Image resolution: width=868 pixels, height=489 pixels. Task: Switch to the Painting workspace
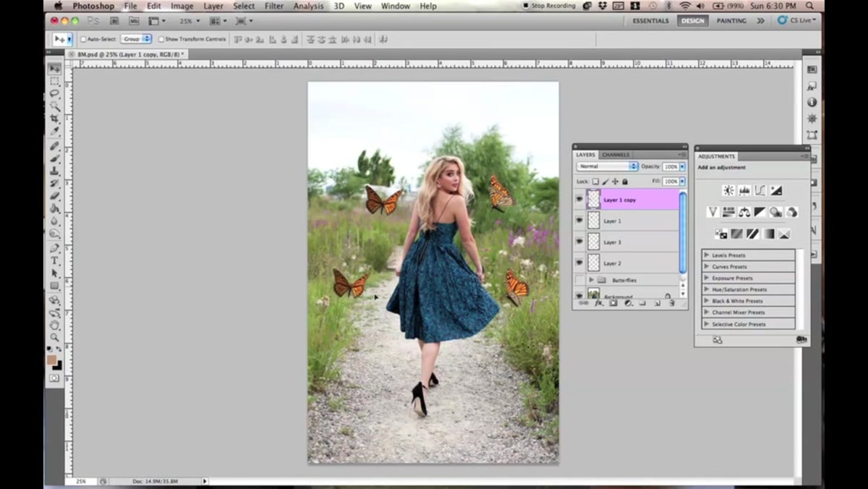pyautogui.click(x=731, y=21)
